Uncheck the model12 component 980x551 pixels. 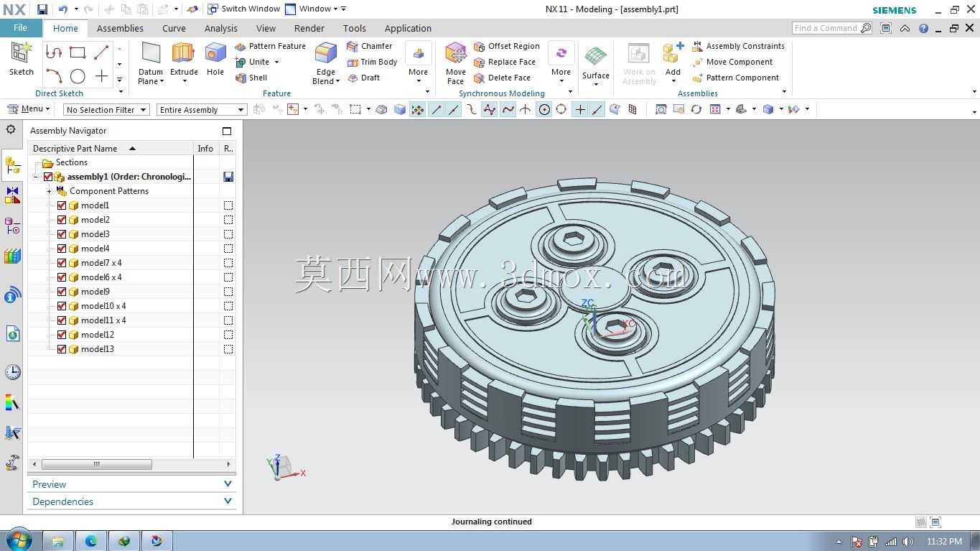(62, 335)
